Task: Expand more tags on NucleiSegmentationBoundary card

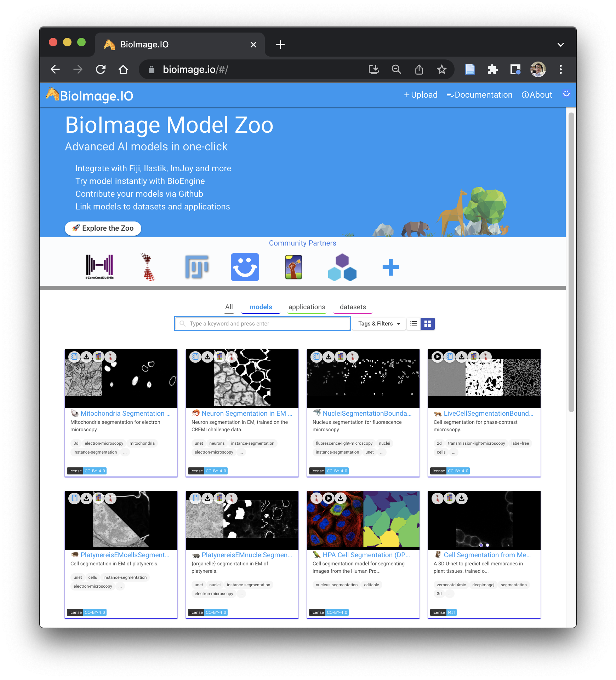Action: click(x=382, y=452)
